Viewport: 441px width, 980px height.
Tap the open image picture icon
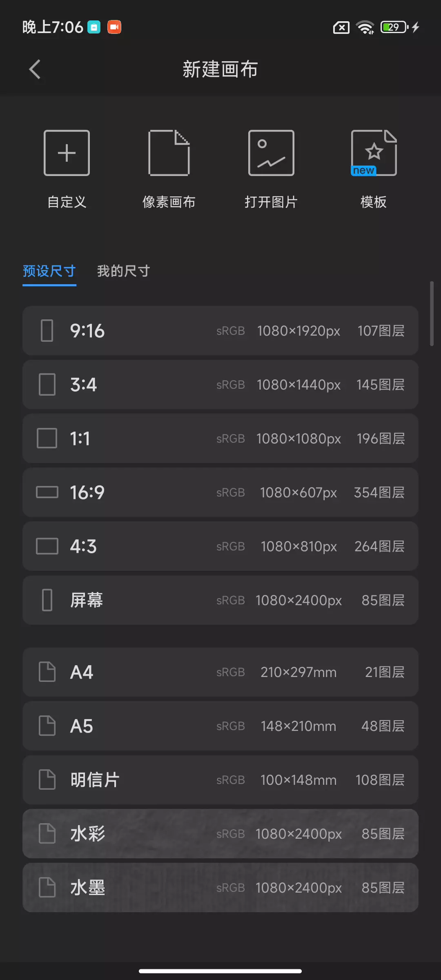(x=271, y=153)
